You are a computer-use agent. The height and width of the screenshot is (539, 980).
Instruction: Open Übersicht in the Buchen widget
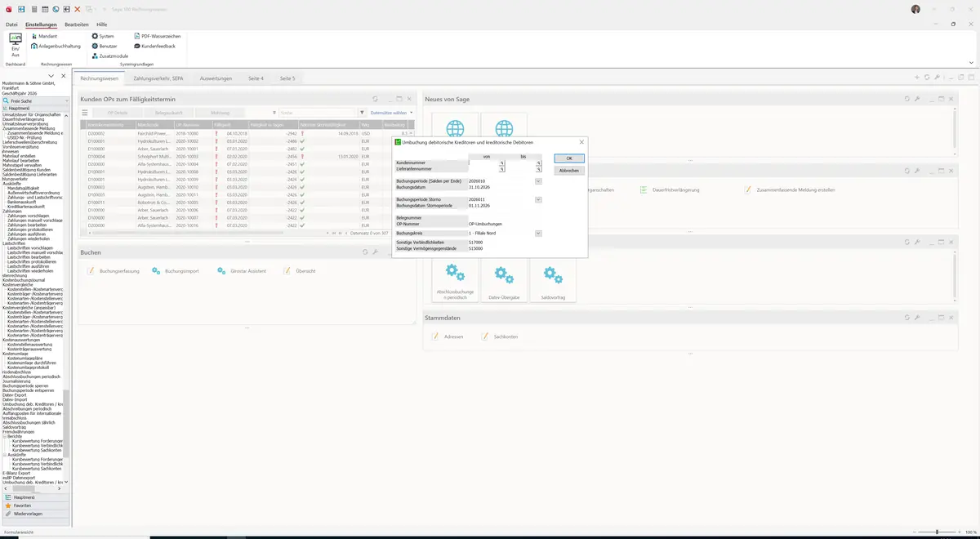click(x=300, y=270)
